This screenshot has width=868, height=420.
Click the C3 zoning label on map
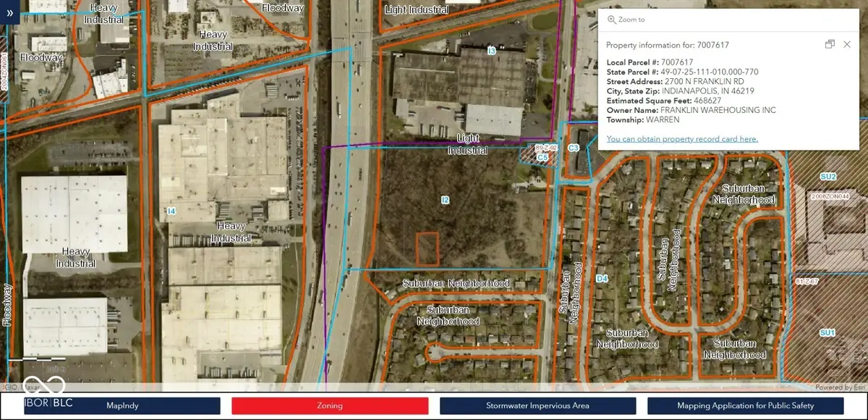coord(574,148)
